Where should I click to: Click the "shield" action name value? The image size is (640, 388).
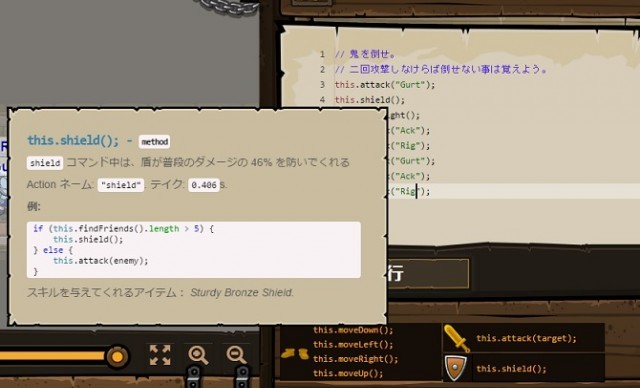tap(121, 185)
